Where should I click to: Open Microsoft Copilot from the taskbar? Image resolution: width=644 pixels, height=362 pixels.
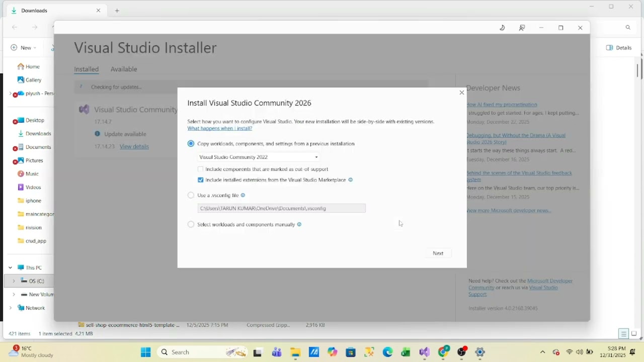pyautogui.click(x=332, y=352)
